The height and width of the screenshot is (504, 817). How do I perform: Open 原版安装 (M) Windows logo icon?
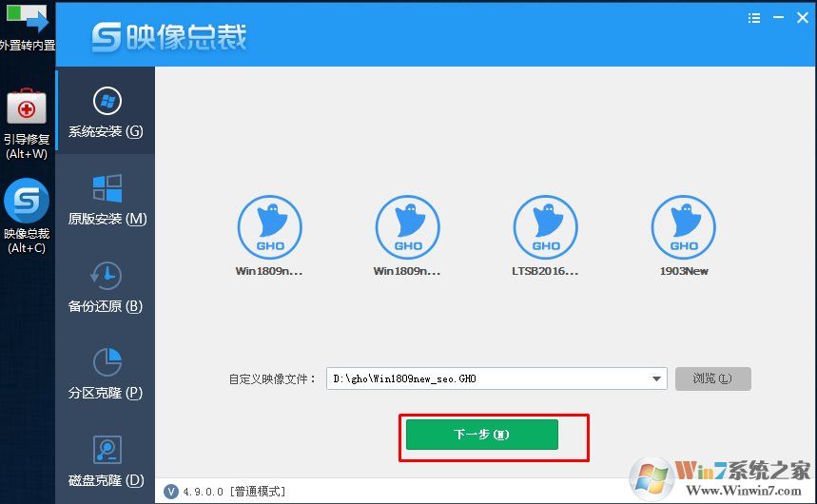coord(106,188)
